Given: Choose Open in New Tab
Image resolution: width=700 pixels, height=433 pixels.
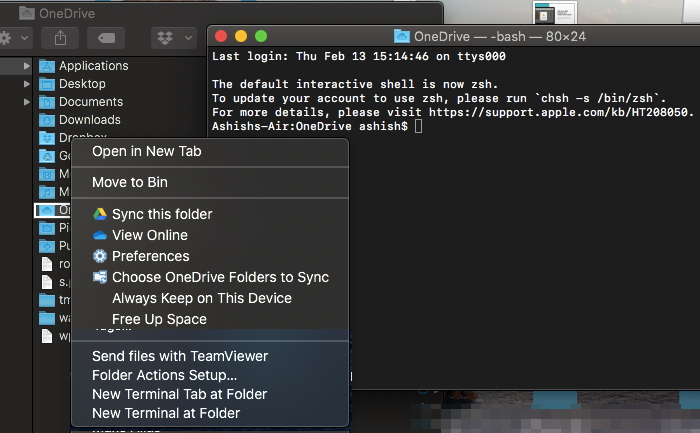Looking at the screenshot, I should pyautogui.click(x=210, y=151).
